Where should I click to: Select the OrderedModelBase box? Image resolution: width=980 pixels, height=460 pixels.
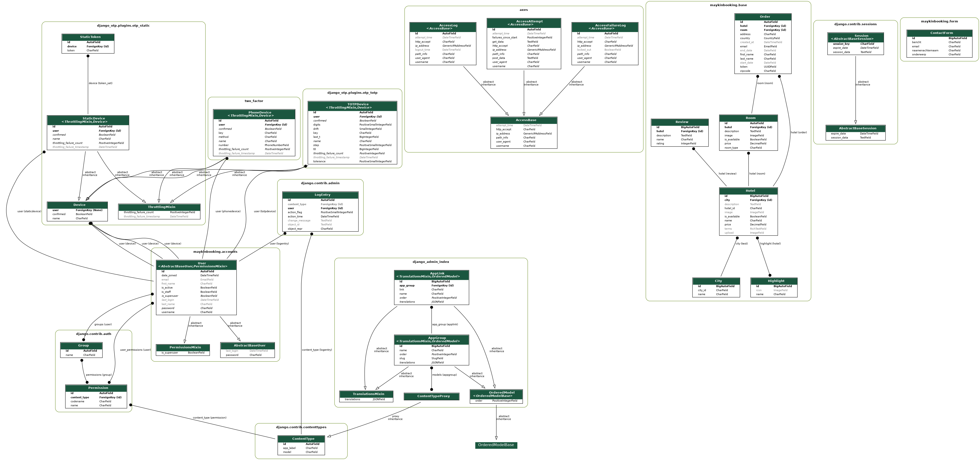click(x=496, y=445)
